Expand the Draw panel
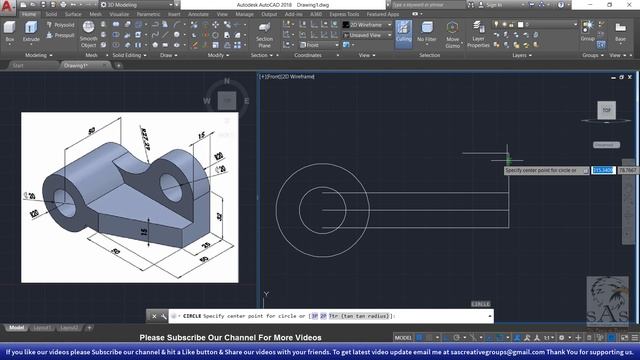Image resolution: width=640 pixels, height=360 pixels. pyautogui.click(x=169, y=55)
